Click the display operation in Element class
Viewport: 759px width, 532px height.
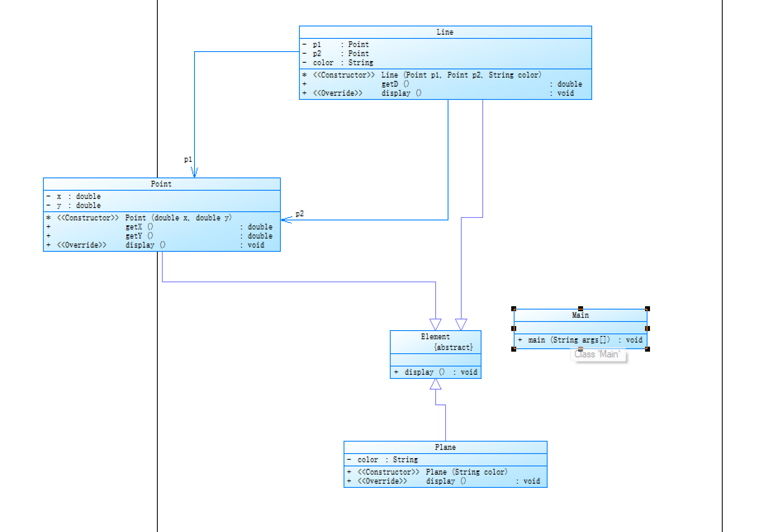[436, 372]
